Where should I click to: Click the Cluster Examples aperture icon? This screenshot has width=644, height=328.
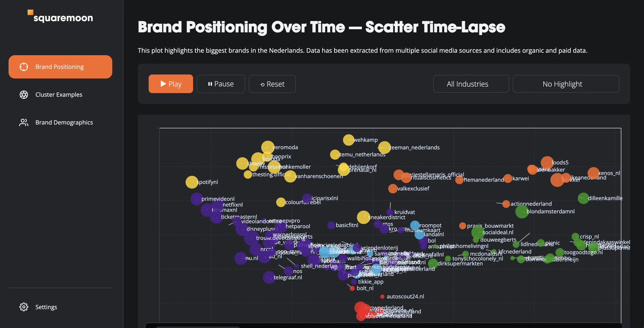click(x=24, y=95)
